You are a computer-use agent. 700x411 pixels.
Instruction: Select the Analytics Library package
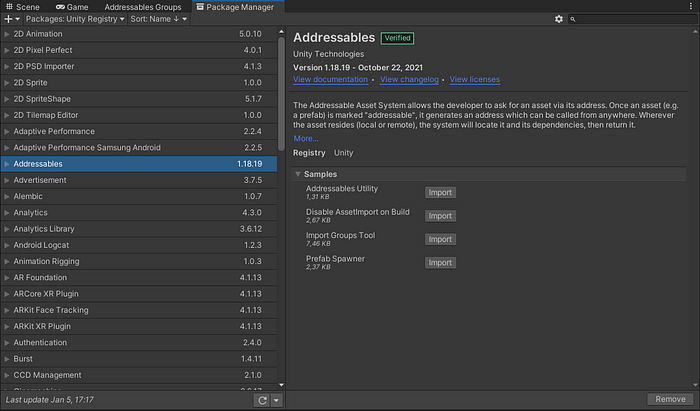[x=139, y=229]
